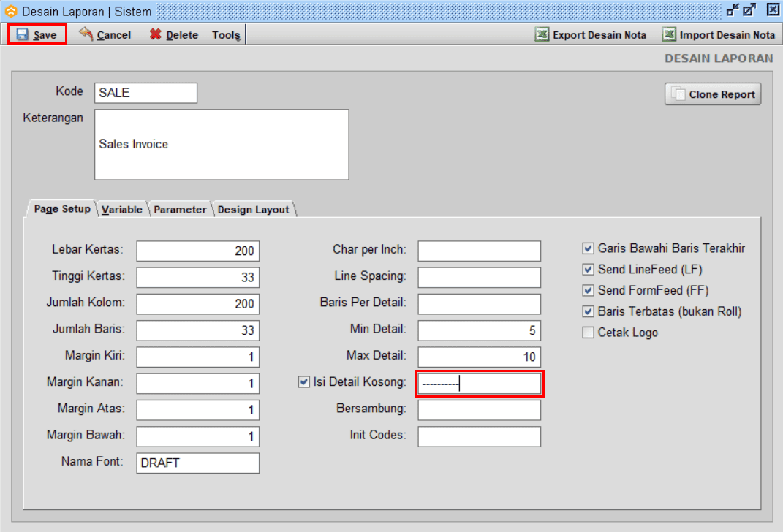Click Export Desain Nota button
Image resolution: width=783 pixels, height=532 pixels.
[591, 34]
